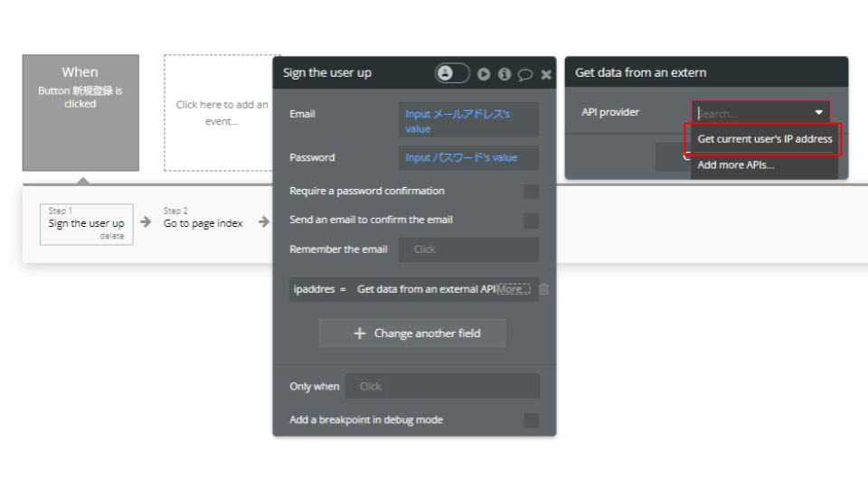Open the comment bubble icon
The image size is (868, 488).
point(524,74)
